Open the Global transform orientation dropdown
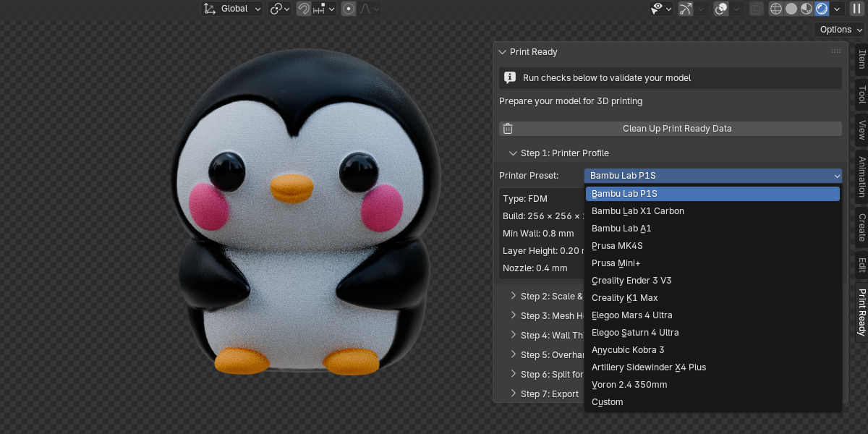The image size is (868, 434). (x=233, y=9)
